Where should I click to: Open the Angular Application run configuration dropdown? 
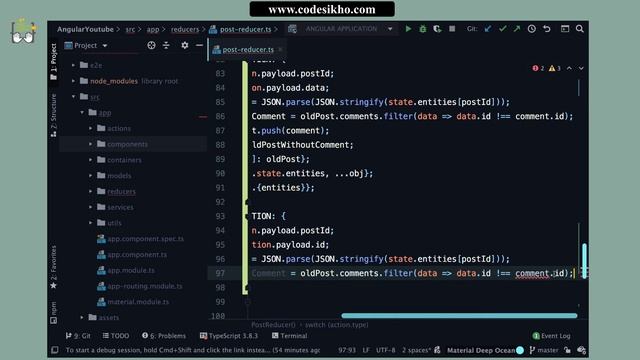point(349,29)
